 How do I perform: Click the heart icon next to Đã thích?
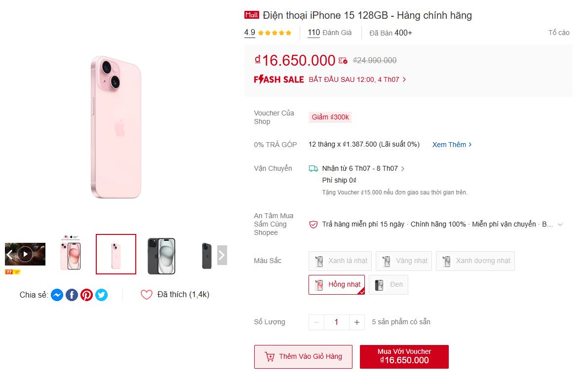click(x=147, y=294)
